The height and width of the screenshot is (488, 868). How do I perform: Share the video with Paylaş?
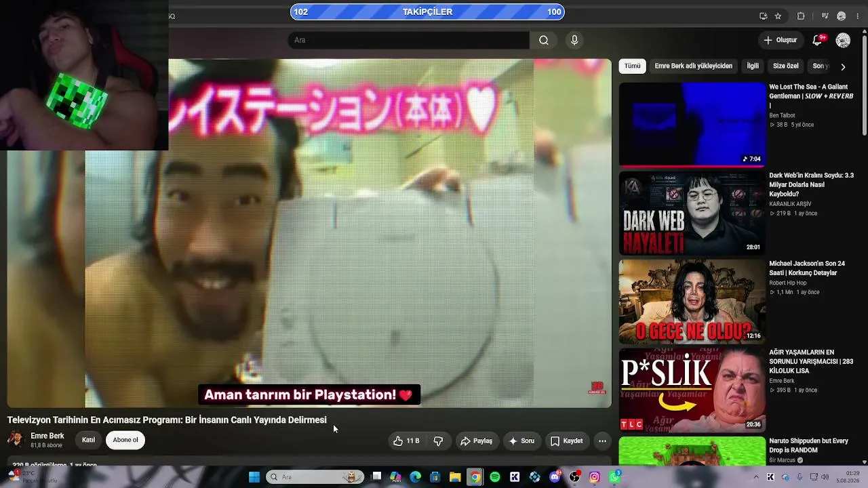tap(476, 441)
